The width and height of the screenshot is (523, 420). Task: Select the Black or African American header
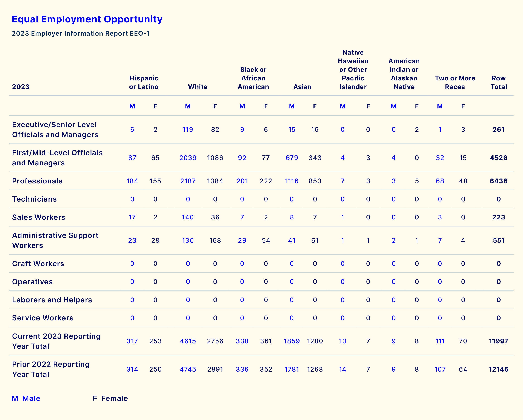click(253, 78)
